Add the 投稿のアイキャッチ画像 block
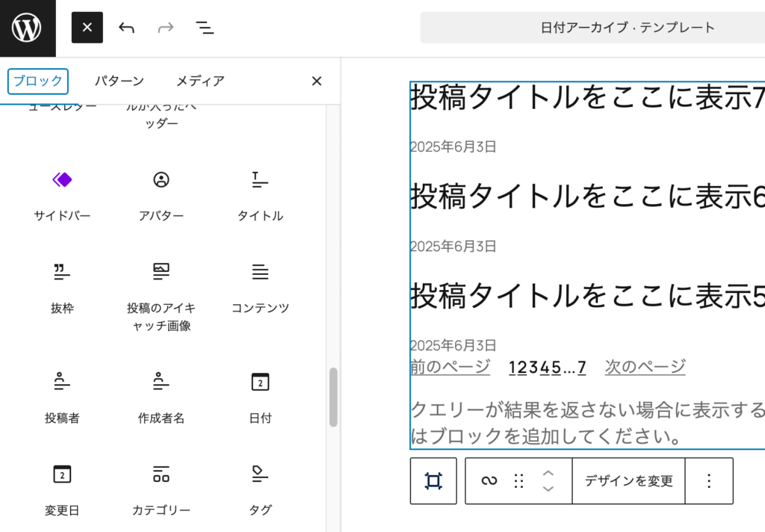 pyautogui.click(x=161, y=294)
